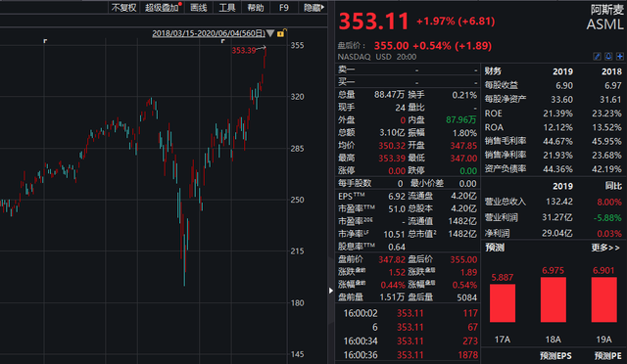Click the white panel collapse arrow
This screenshot has width=627, height=364.
point(331,291)
